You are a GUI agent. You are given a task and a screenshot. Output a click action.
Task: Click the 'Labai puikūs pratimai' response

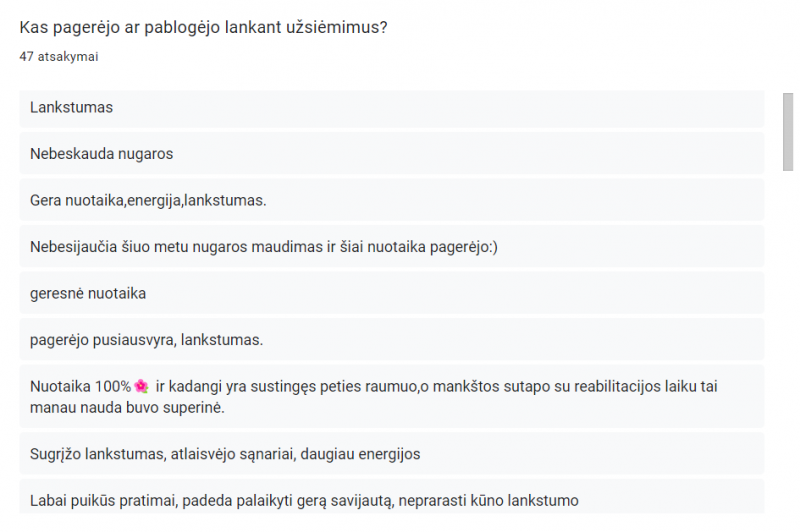[x=391, y=497]
